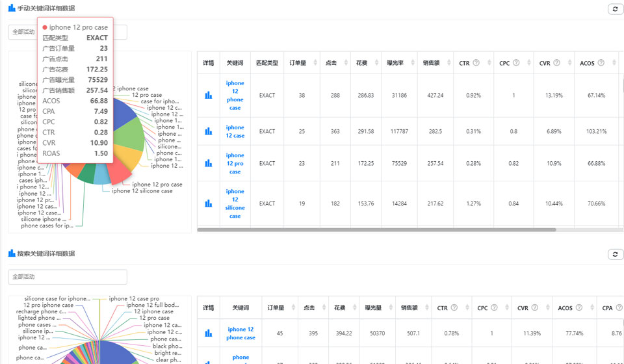The height and width of the screenshot is (364, 624).
Task: Show the CPC help tooltip in search keyword table
Action: (494, 307)
